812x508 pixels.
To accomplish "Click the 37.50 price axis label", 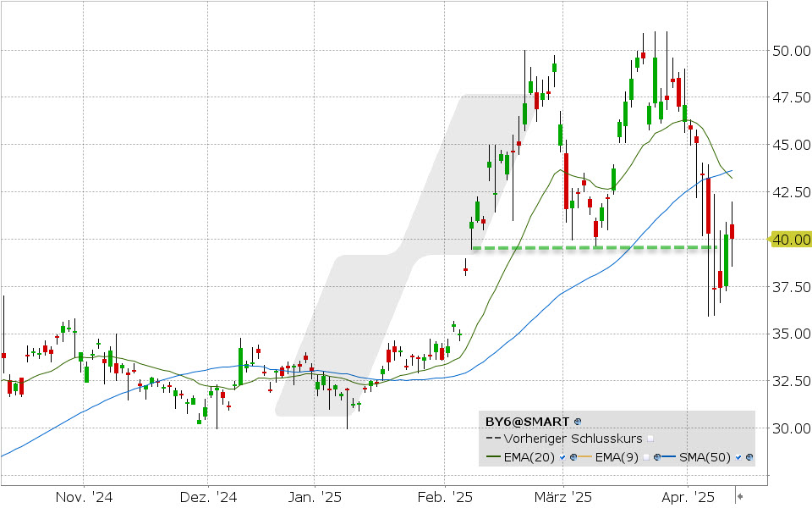I will [791, 287].
